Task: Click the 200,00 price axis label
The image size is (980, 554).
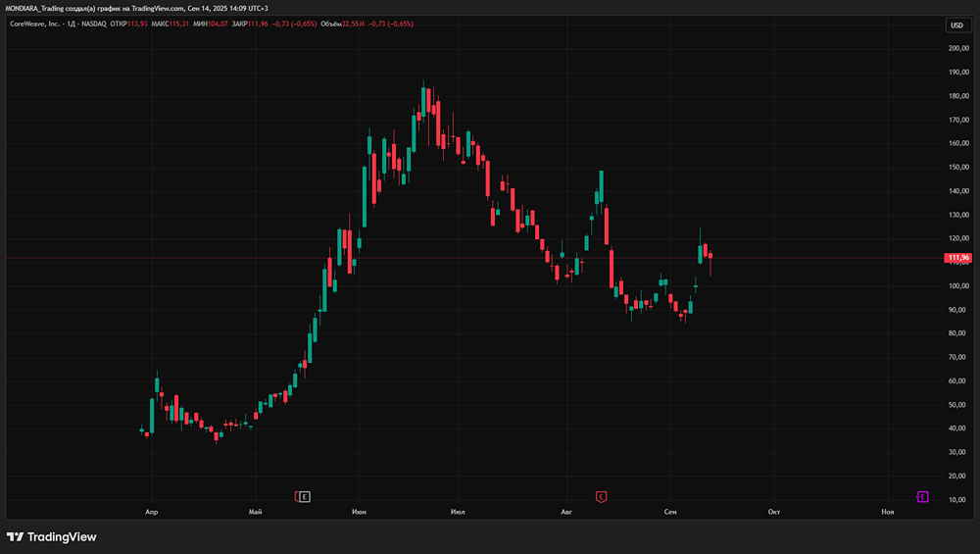Action: pos(958,48)
